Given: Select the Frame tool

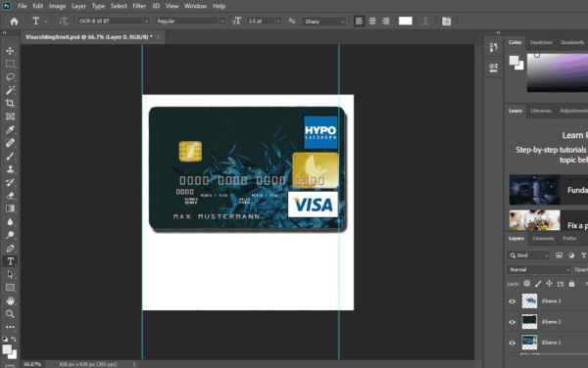Looking at the screenshot, I should [x=10, y=116].
